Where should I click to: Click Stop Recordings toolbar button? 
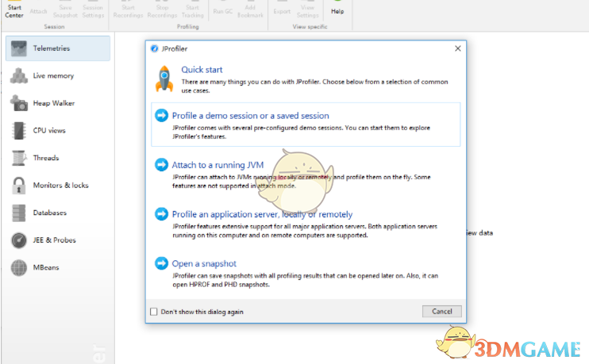point(162,10)
